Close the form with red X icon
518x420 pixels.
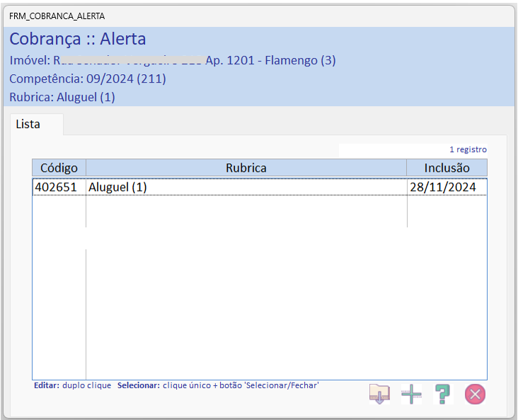click(475, 394)
